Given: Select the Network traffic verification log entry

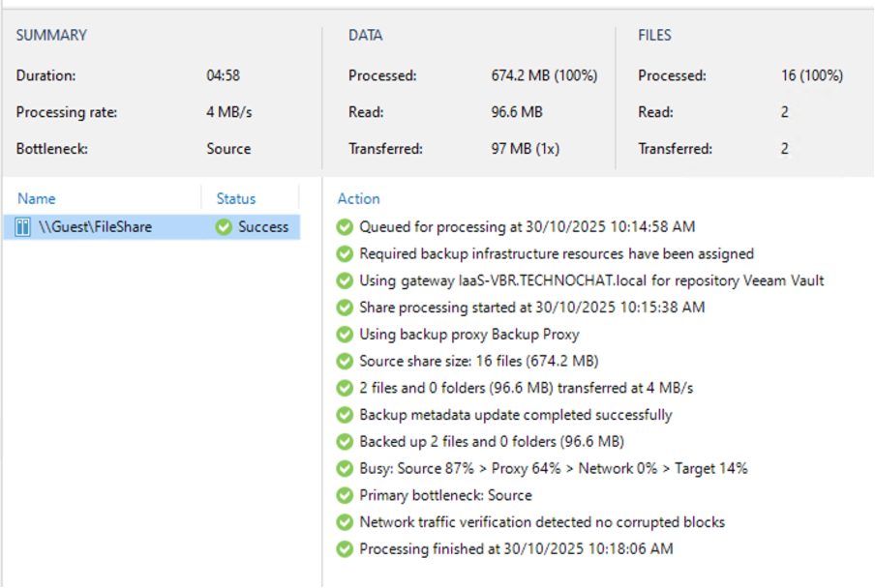Looking at the screenshot, I should 542,522.
